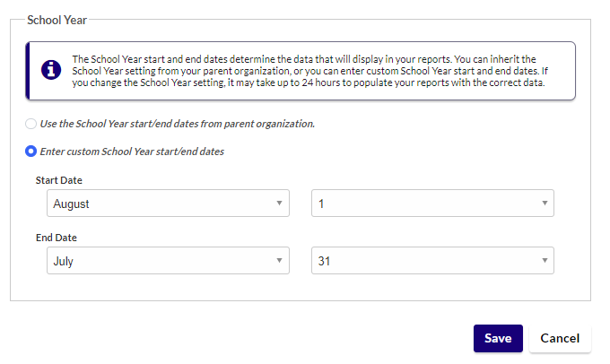610x364 pixels.
Task: Open the End Date month dropdown showing July
Action: click(x=168, y=260)
